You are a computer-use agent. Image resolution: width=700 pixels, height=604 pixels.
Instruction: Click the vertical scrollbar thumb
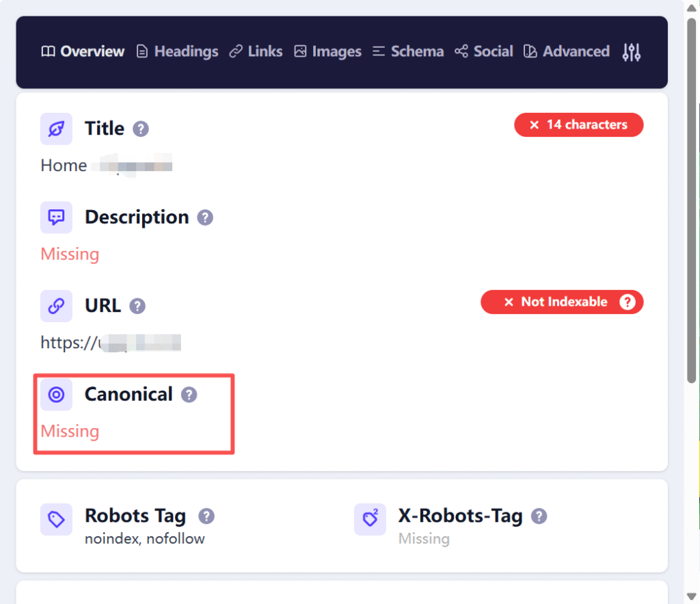[x=692, y=201]
